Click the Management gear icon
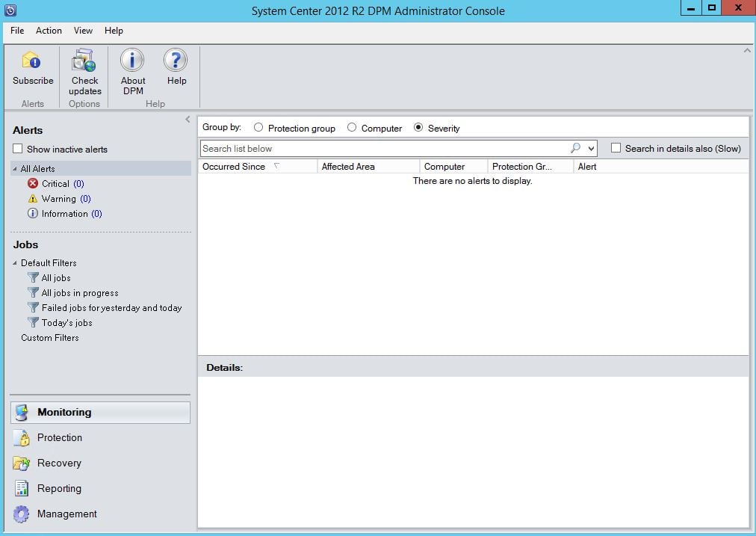 [x=22, y=514]
